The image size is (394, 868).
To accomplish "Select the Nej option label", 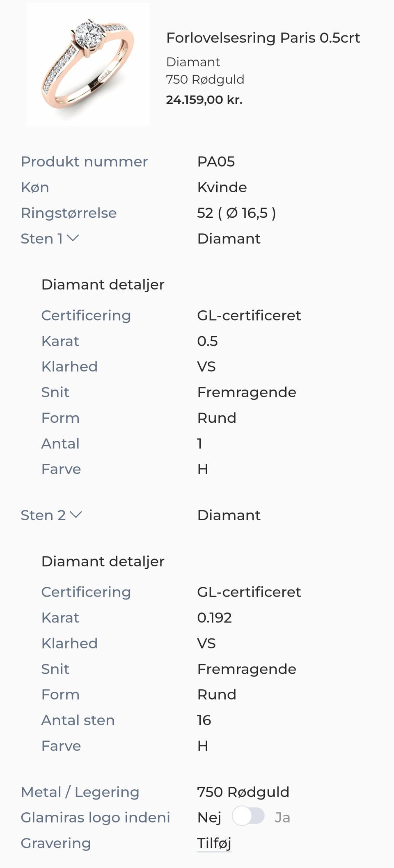I will (209, 818).
